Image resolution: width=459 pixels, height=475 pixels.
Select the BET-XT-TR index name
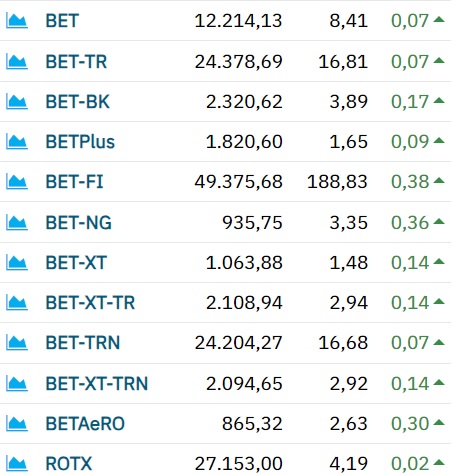coord(90,303)
